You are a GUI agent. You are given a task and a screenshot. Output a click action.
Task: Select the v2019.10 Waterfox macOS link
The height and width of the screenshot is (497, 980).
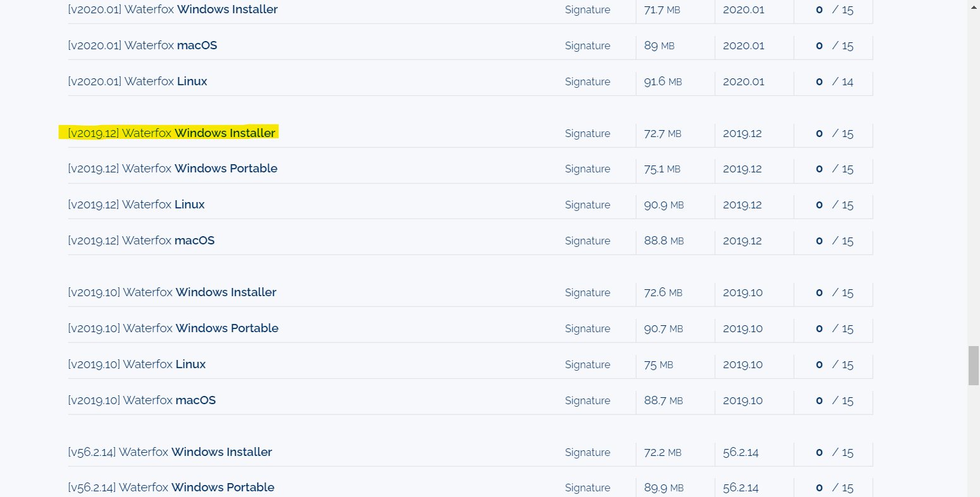(141, 400)
